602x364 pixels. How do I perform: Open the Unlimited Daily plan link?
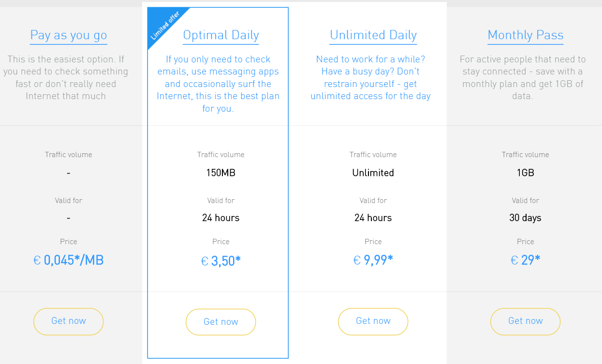pos(373,35)
